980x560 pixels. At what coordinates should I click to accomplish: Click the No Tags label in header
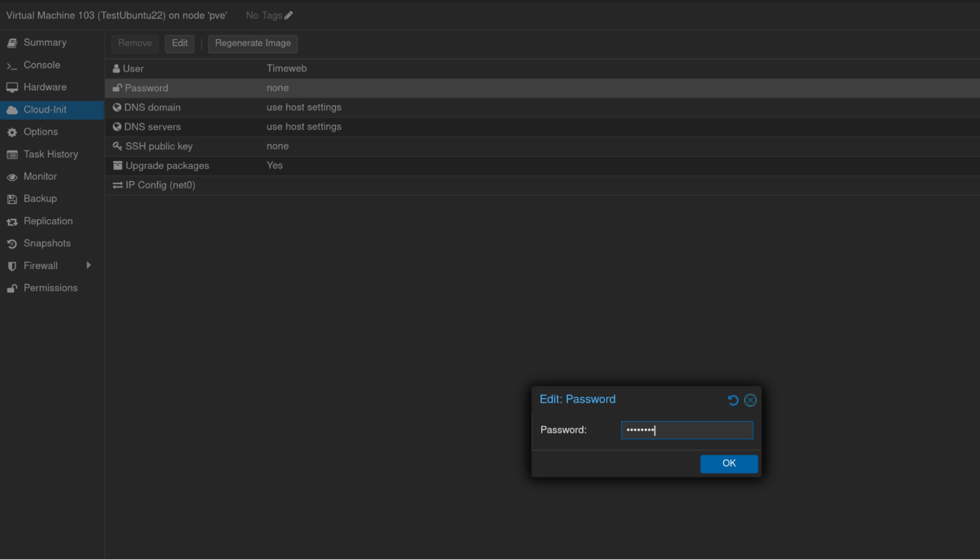coord(264,15)
